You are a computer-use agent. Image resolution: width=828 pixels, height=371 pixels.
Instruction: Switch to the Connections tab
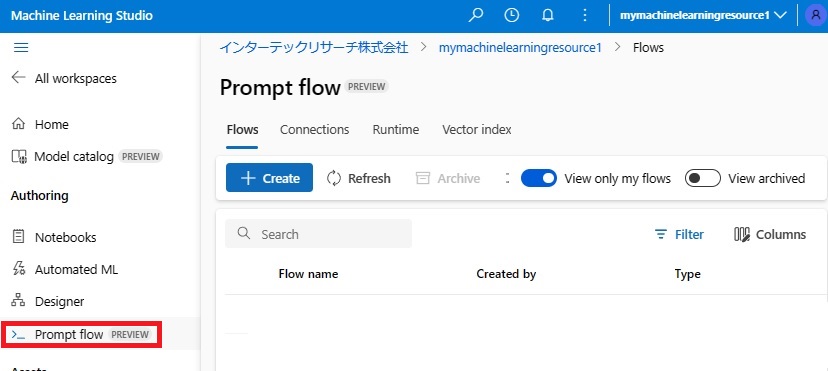tap(315, 130)
